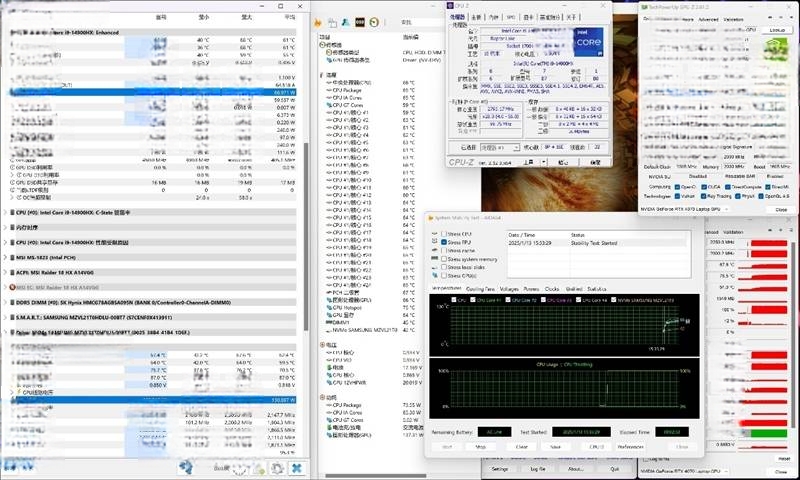Click the flame icon in AIDA64 toolbar

tap(318, 23)
